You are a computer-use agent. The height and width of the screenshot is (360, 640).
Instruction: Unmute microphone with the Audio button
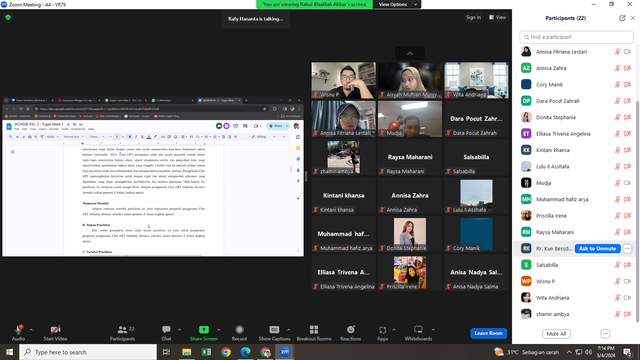pos(18,333)
